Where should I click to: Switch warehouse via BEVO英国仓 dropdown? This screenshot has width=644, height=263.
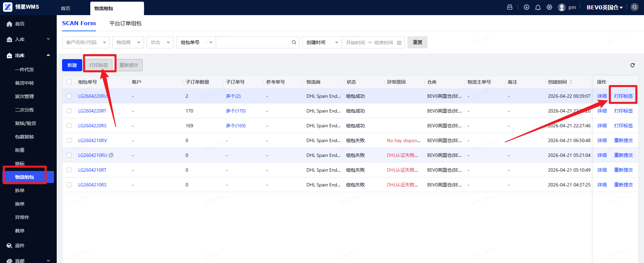pos(605,7)
